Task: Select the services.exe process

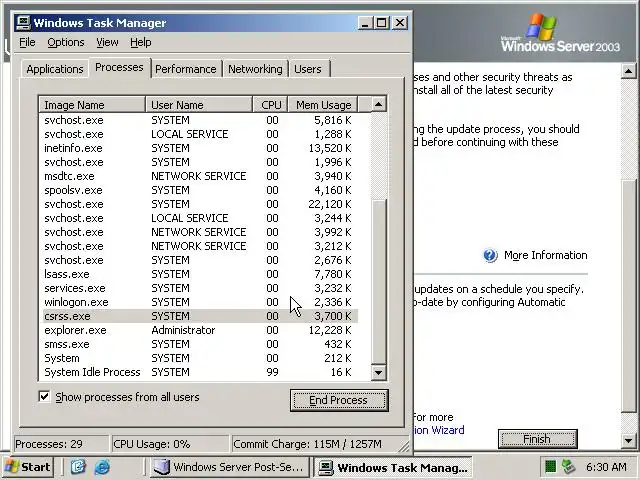Action: 200,288
